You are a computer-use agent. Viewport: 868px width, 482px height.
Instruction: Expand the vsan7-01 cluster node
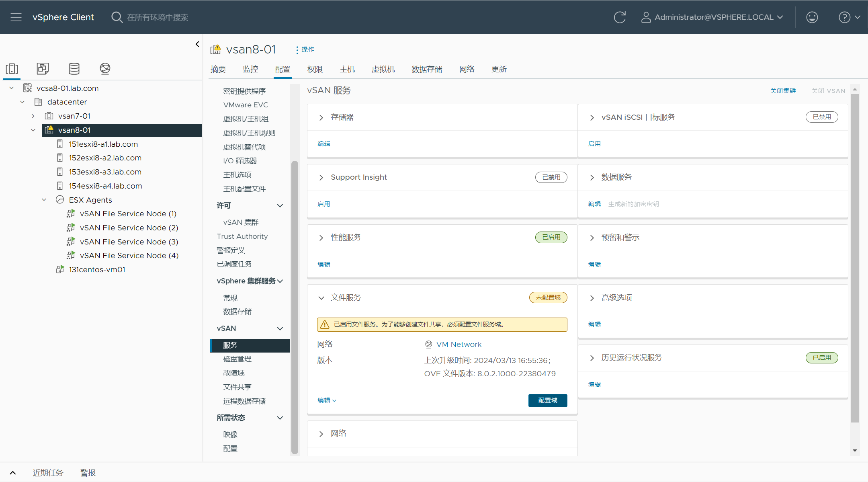point(33,116)
